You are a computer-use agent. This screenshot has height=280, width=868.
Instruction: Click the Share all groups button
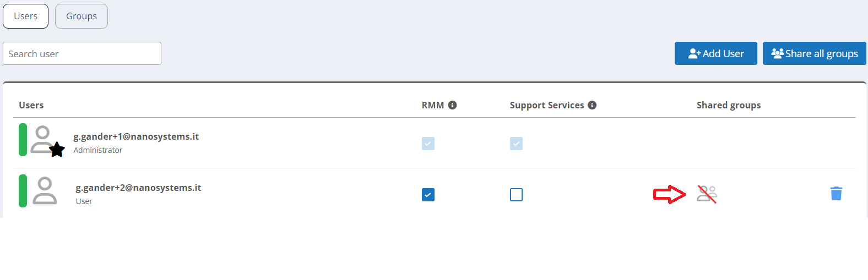814,53
